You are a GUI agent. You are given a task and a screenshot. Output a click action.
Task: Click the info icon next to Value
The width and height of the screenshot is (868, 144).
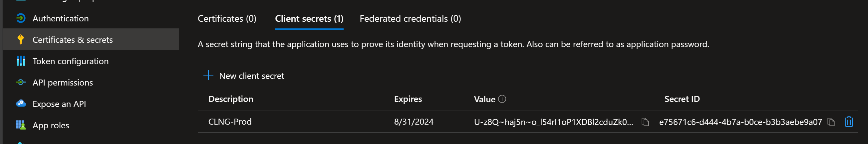coord(502,99)
